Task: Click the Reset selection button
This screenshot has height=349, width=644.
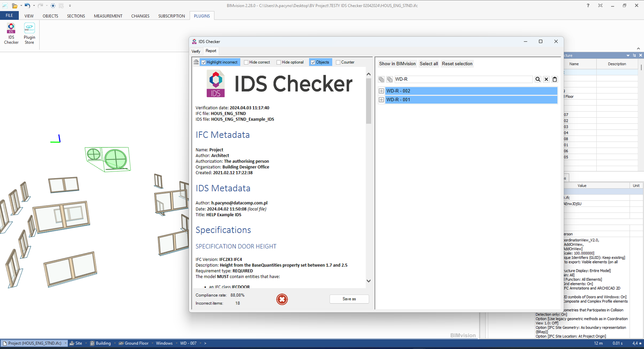Action: coord(457,64)
